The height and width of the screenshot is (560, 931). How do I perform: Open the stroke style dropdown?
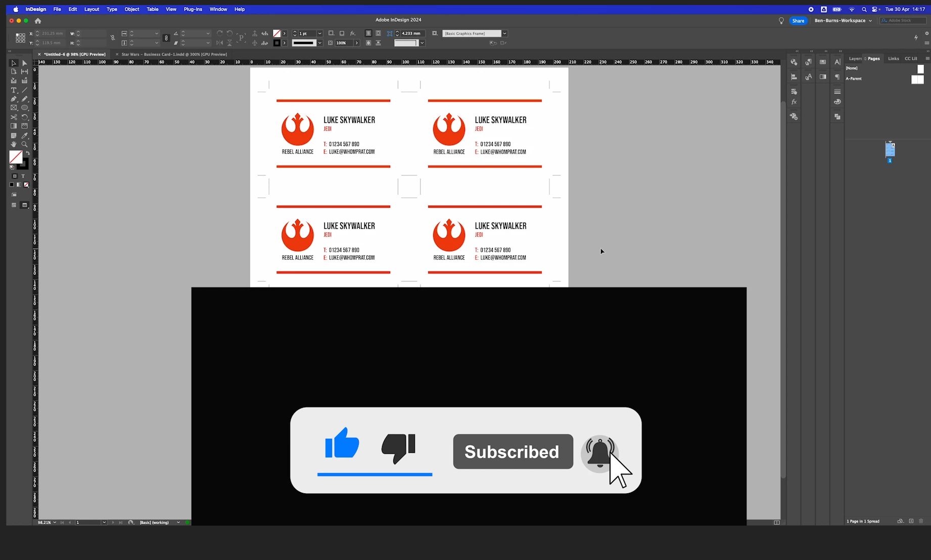tap(320, 43)
